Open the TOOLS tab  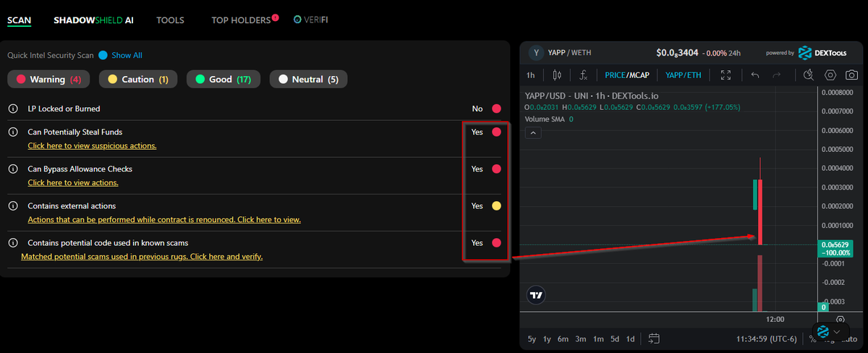click(x=170, y=20)
